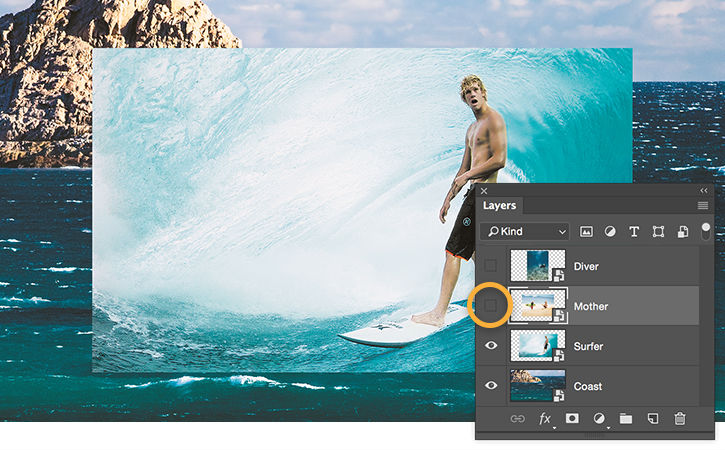Click the Mother layer name

pos(590,306)
